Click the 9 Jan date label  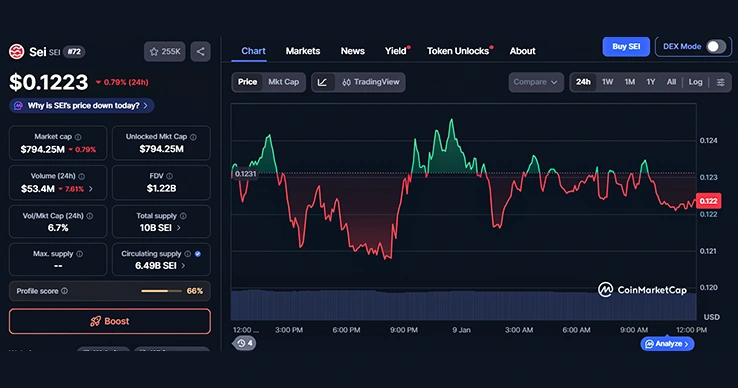461,330
